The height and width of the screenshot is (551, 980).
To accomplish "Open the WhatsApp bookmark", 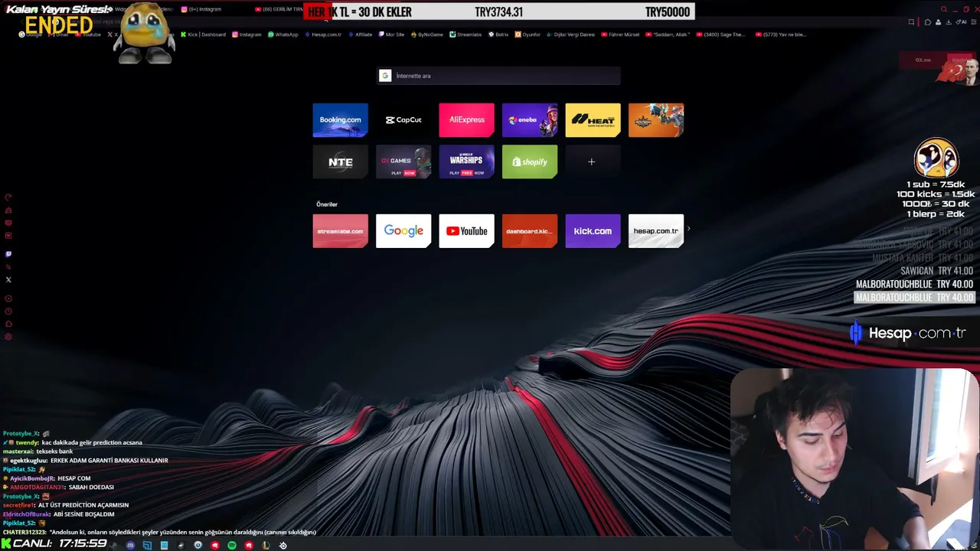I will 283,34.
